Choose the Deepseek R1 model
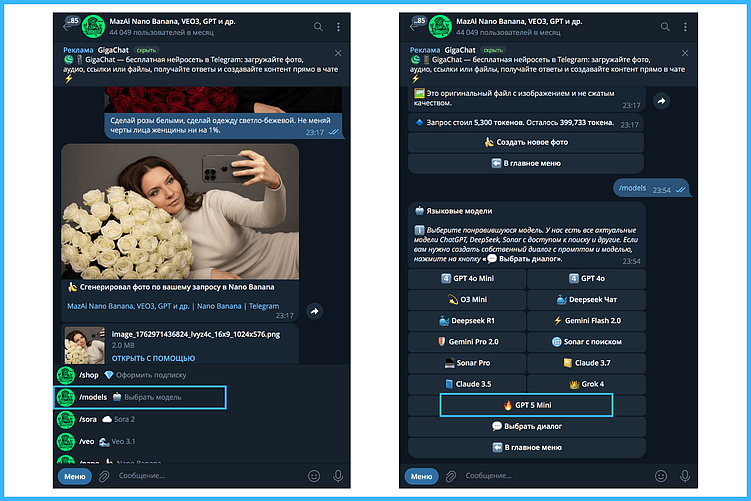 [467, 321]
